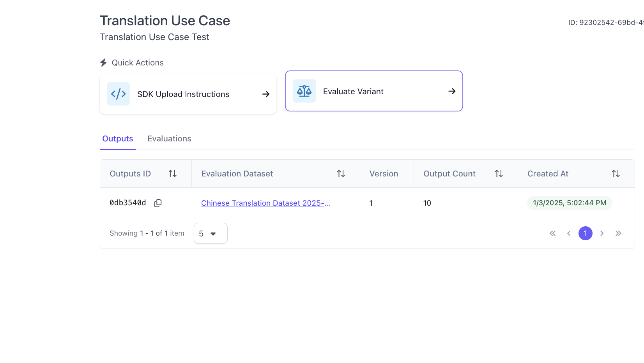Select page 1 in pagination
Screen dimensions: 644x363
click(585, 233)
